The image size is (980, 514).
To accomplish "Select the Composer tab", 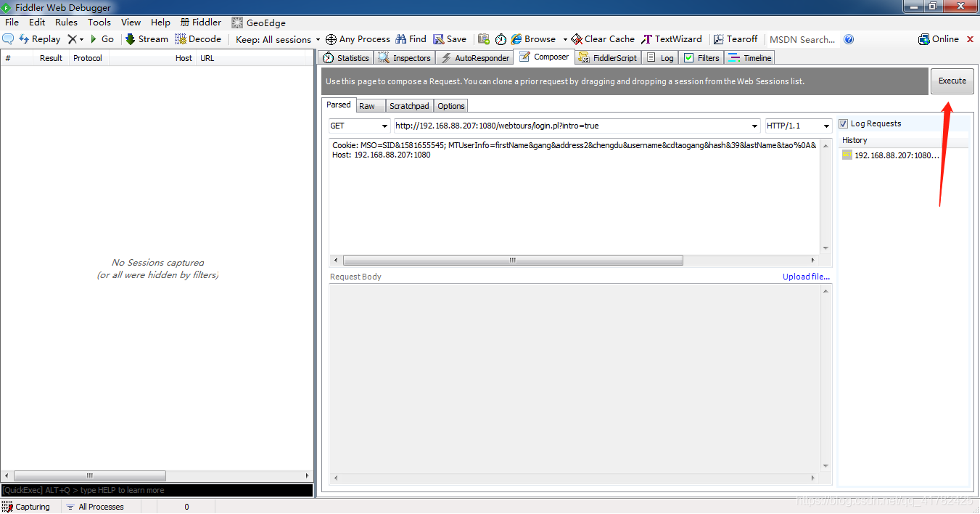I will click(544, 57).
